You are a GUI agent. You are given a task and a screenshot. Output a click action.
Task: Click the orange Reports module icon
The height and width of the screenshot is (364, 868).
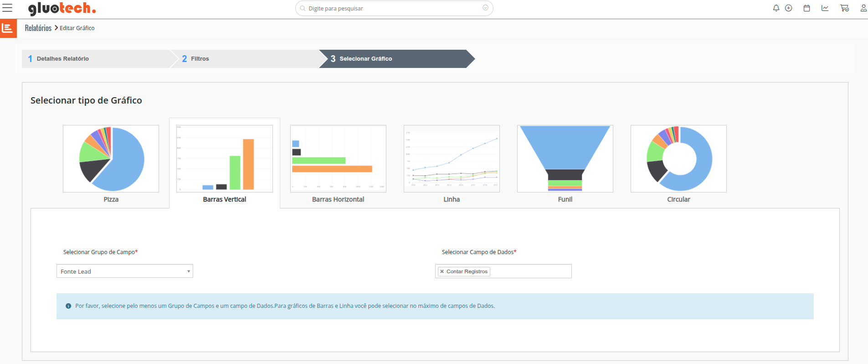[x=8, y=28]
